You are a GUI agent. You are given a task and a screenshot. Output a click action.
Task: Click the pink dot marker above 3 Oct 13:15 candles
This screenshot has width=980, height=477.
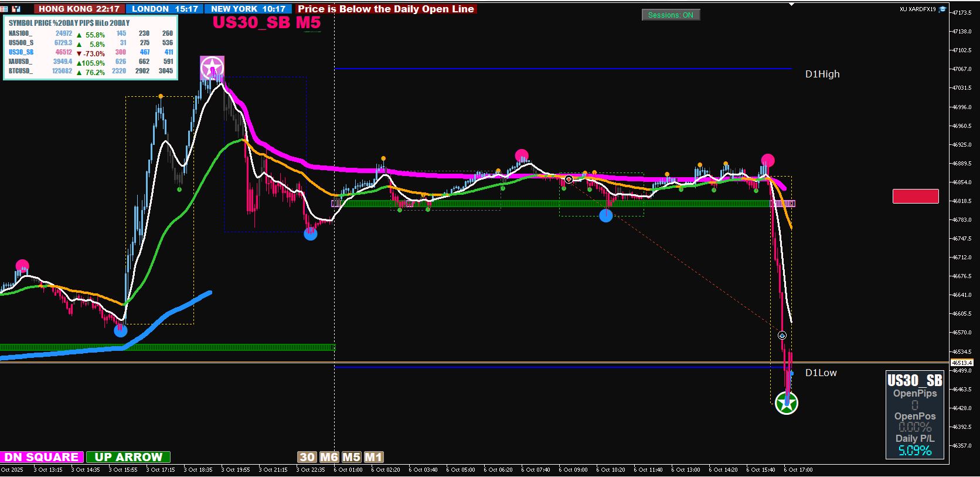[x=22, y=266]
